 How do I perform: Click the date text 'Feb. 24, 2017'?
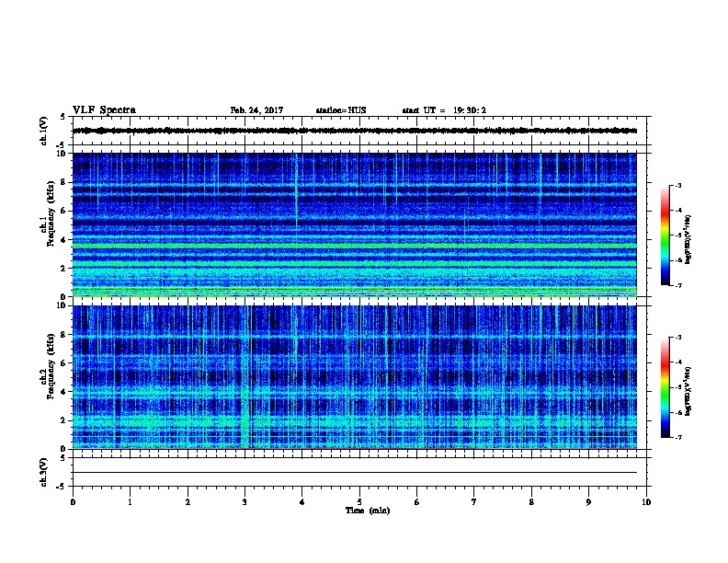256,110
